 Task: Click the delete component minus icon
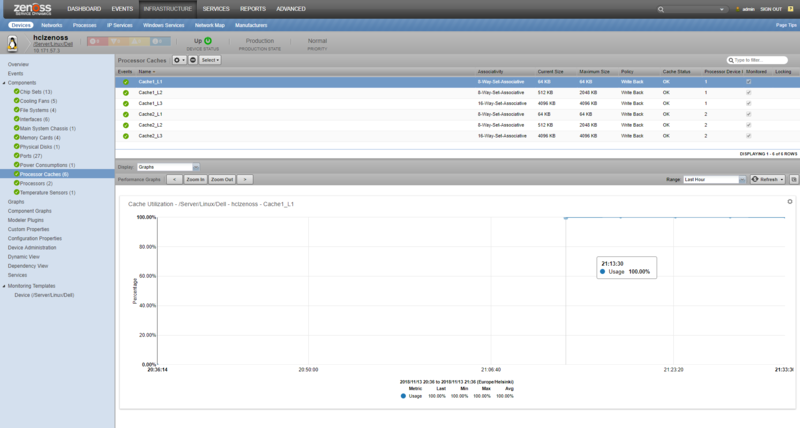(x=193, y=60)
